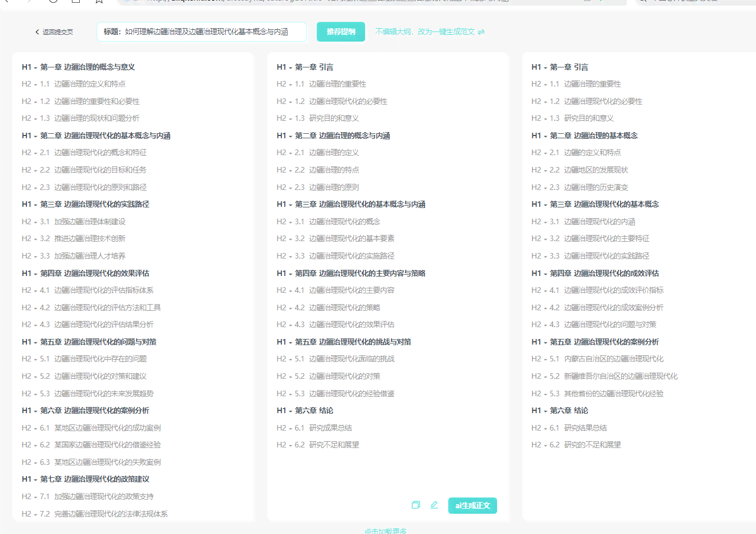Click row text 2.3 边疆治理现代化的原则和路径
Screen dimensions: 756x534
pos(93,187)
